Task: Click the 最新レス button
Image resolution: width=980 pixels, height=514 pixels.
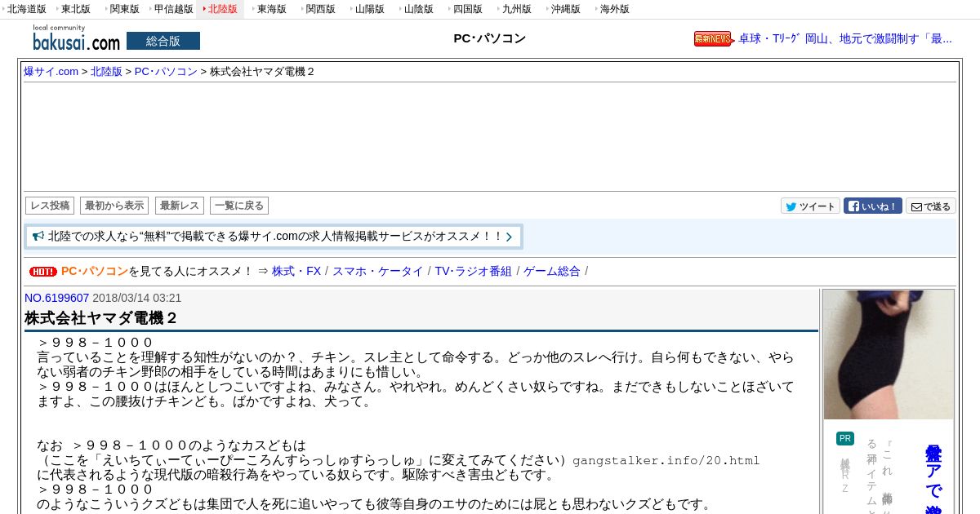Action: [x=179, y=206]
